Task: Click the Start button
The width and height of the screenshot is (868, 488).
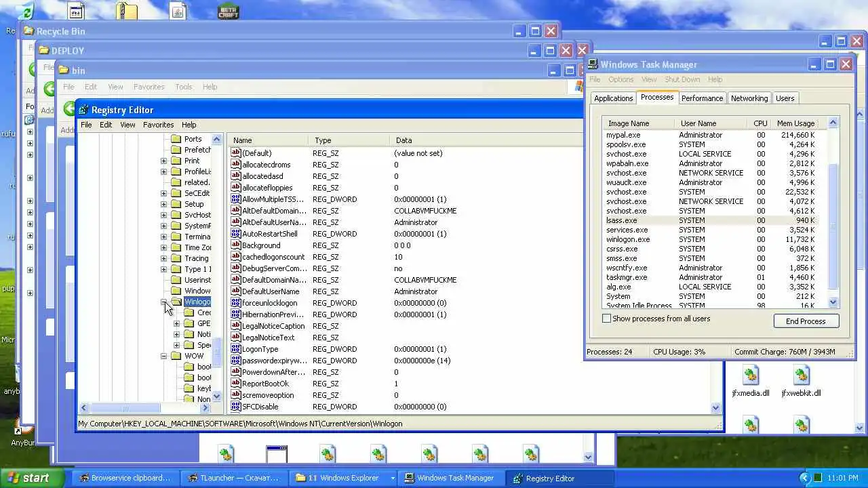Action: click(x=32, y=478)
